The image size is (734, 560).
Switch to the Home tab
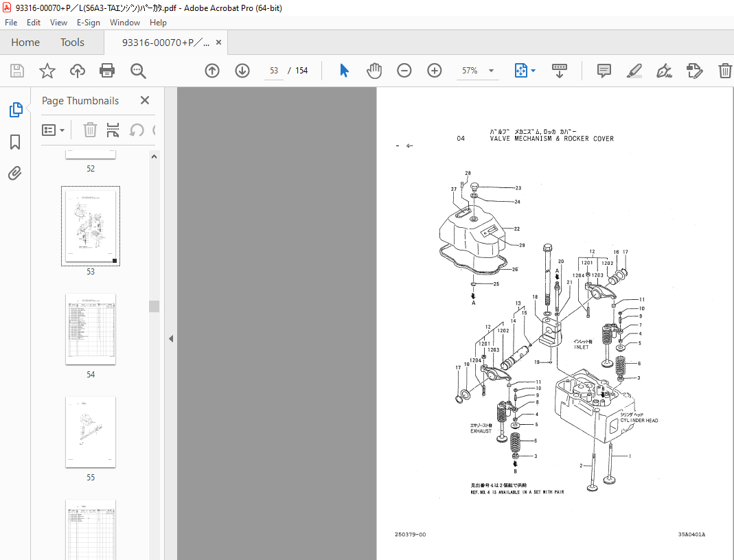[x=25, y=42]
